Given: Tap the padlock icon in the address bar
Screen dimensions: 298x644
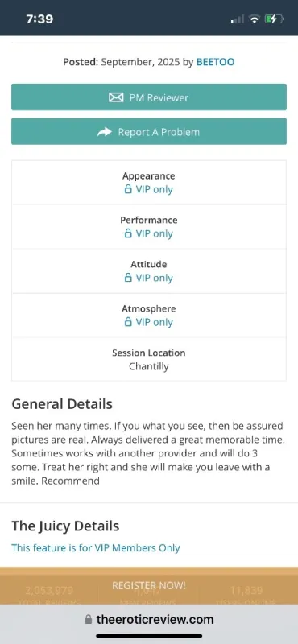Looking at the screenshot, I should pos(88,619).
